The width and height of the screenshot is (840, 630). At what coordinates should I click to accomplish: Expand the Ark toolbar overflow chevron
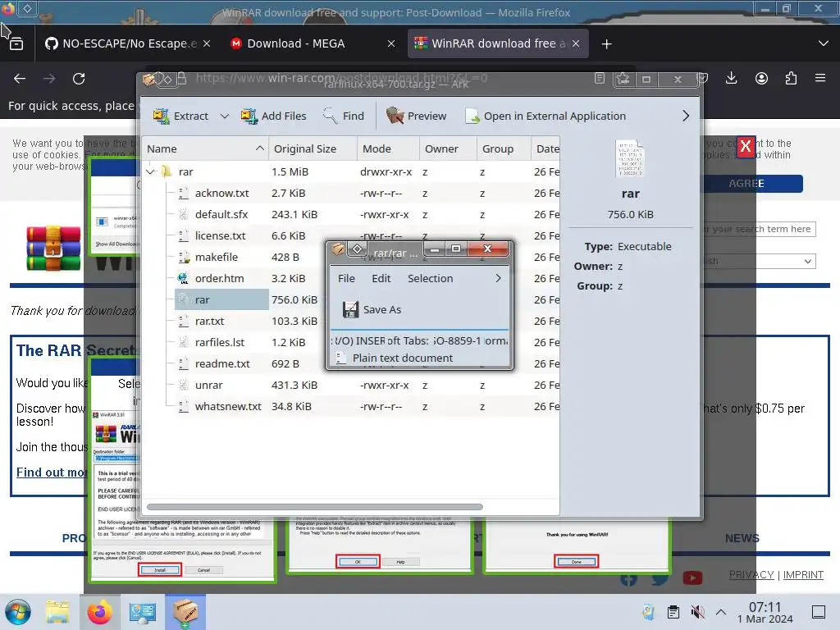click(686, 116)
